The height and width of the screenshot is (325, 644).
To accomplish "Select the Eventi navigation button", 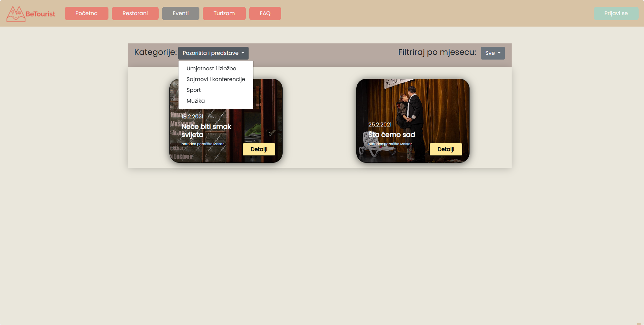I will pos(181,13).
